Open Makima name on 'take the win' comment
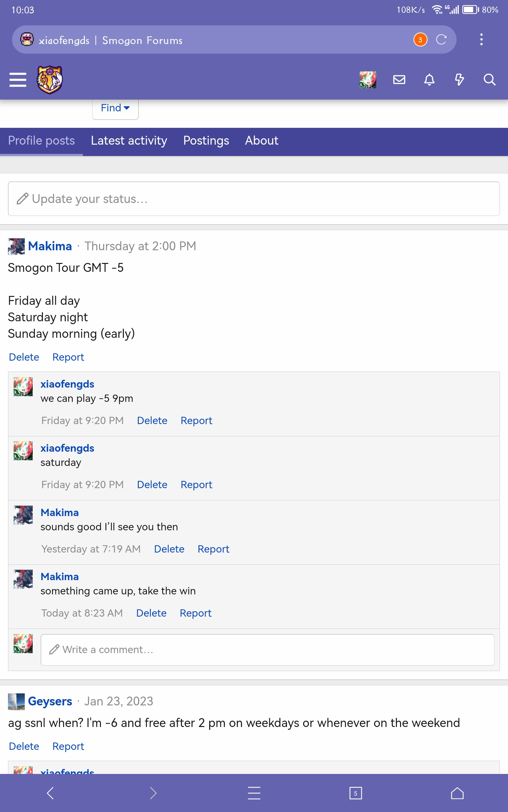 pos(59,576)
